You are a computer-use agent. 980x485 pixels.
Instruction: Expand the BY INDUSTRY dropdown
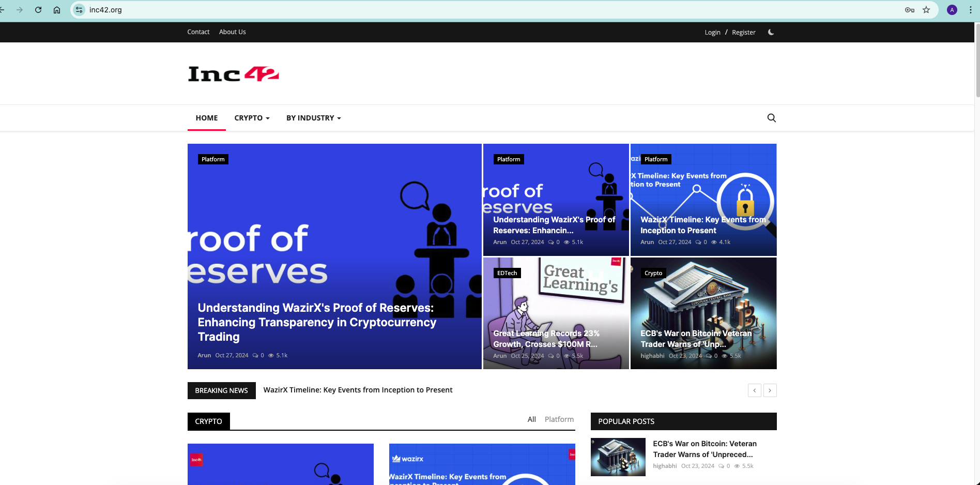point(313,117)
